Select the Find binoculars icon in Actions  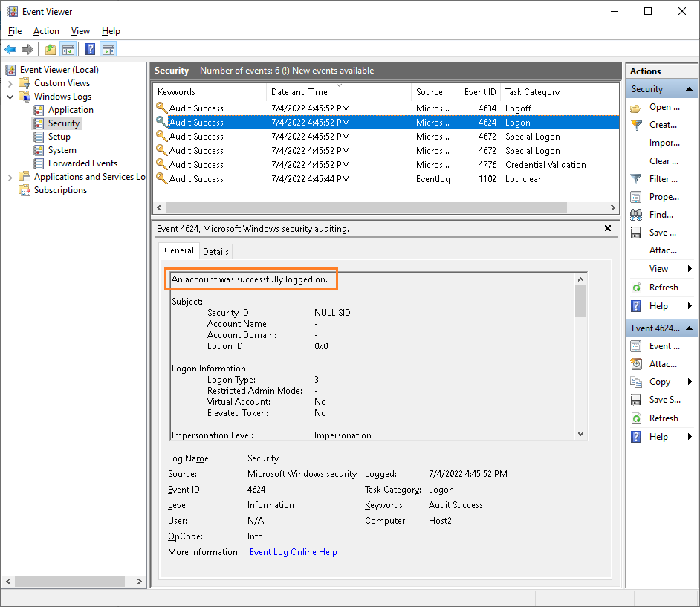click(x=658, y=214)
